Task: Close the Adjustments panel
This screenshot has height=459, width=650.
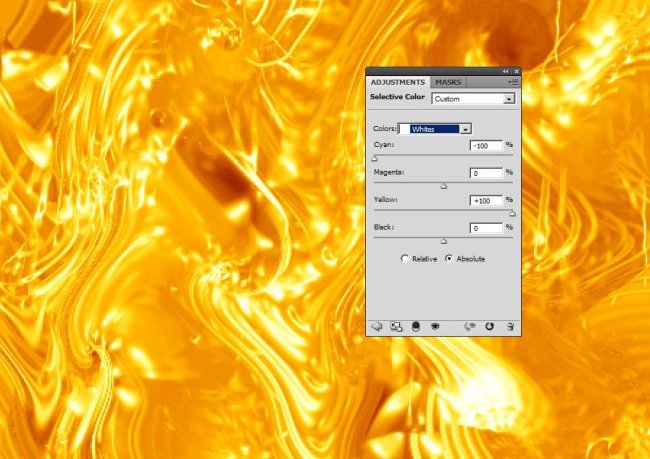Action: 516,71
